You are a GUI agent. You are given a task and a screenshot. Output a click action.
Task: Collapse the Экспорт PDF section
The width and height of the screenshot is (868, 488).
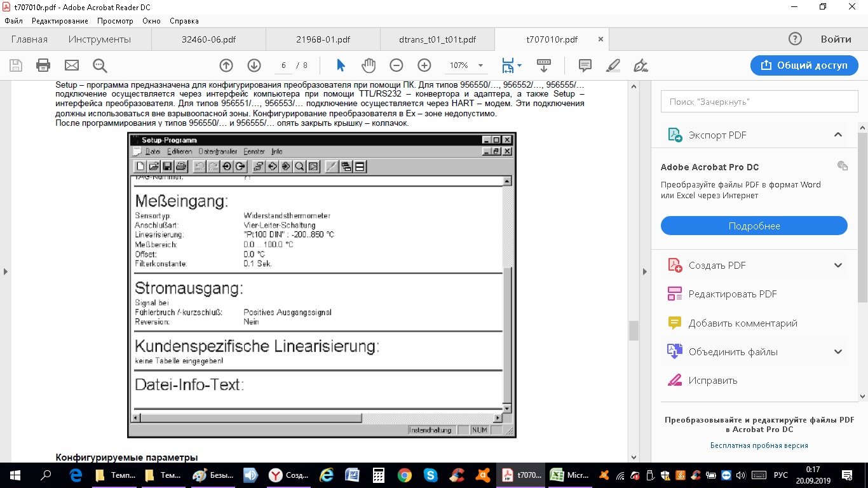[837, 135]
